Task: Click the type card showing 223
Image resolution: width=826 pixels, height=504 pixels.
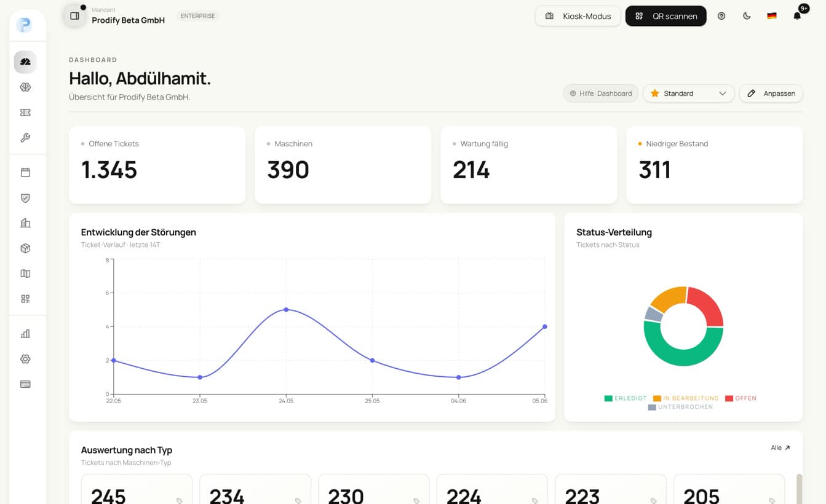Action: tap(611, 489)
